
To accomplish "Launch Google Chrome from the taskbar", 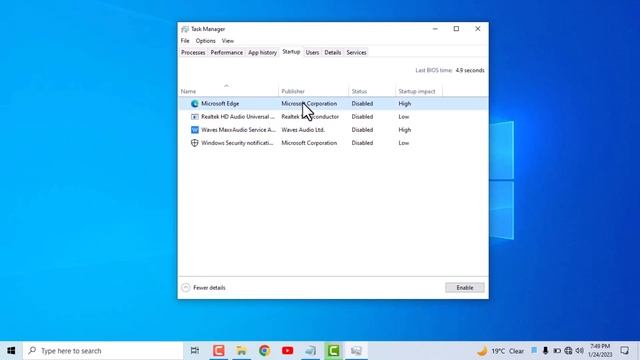I will 264,351.
